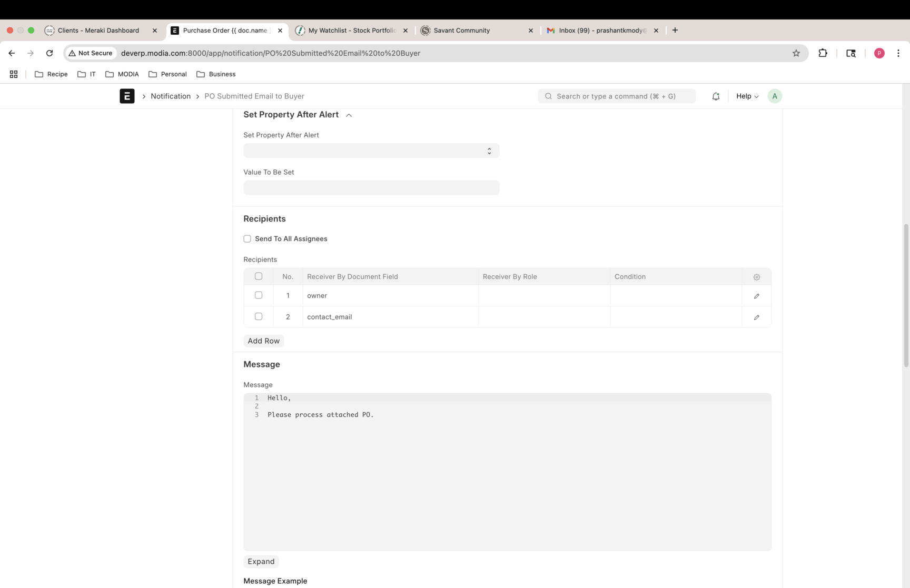Focus the search or type a command box
Viewport: 910px width, 588px height.
[617, 96]
